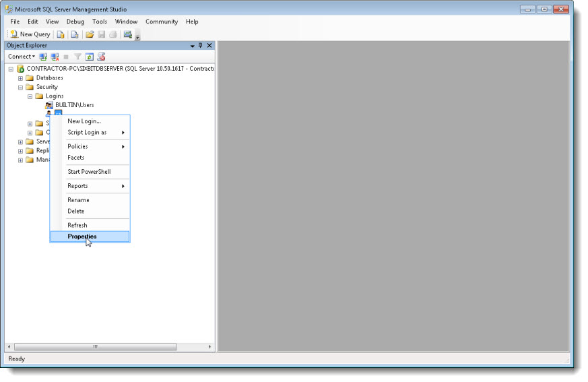This screenshot has width=588, height=382.
Task: Click the Filter funnel icon
Action: (77, 57)
